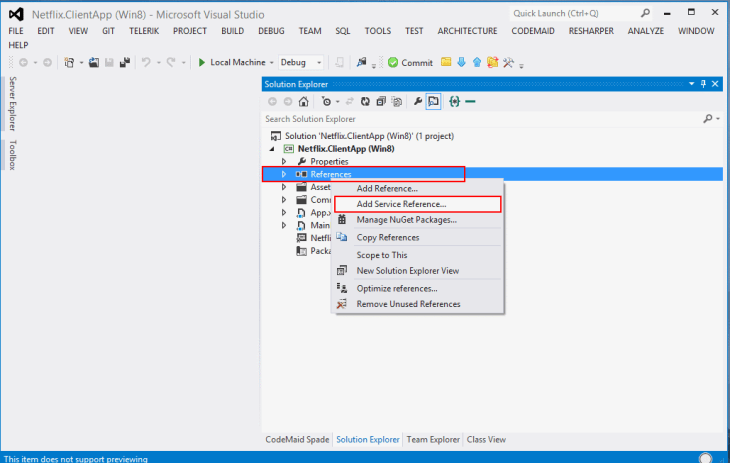Choose Remove Unused References
This screenshot has height=463, width=730.
point(418,304)
